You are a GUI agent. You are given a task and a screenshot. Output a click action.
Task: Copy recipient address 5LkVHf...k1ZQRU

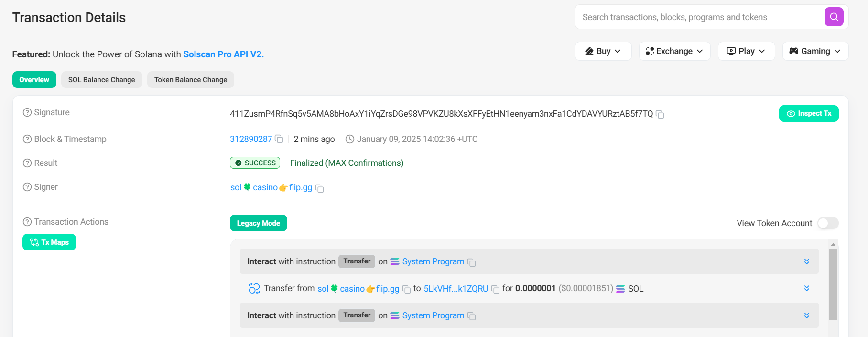click(x=496, y=289)
